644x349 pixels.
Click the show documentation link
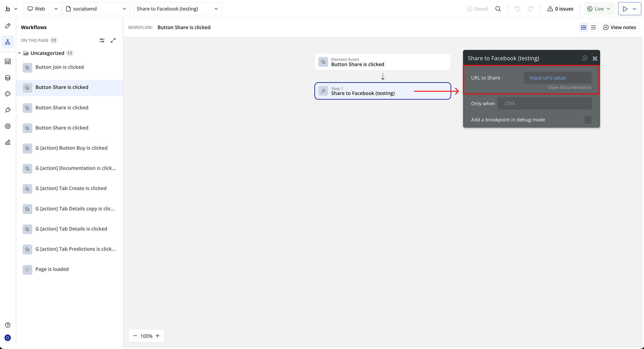click(x=569, y=87)
